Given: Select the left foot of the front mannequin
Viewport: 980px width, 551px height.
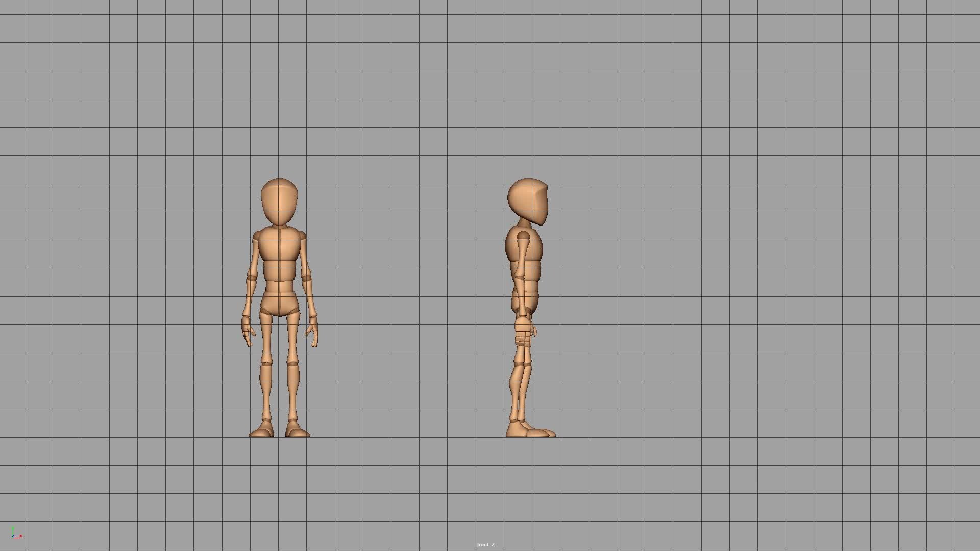Looking at the screenshot, I should 260,431.
